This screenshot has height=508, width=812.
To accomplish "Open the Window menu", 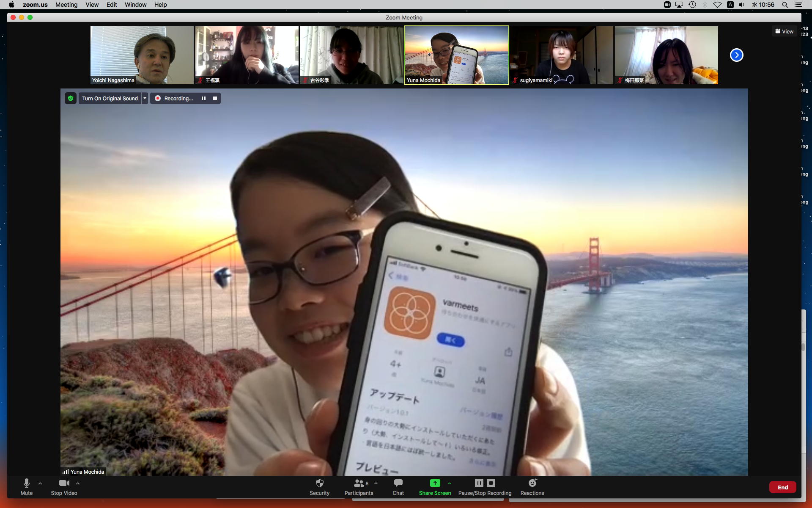I will point(135,5).
